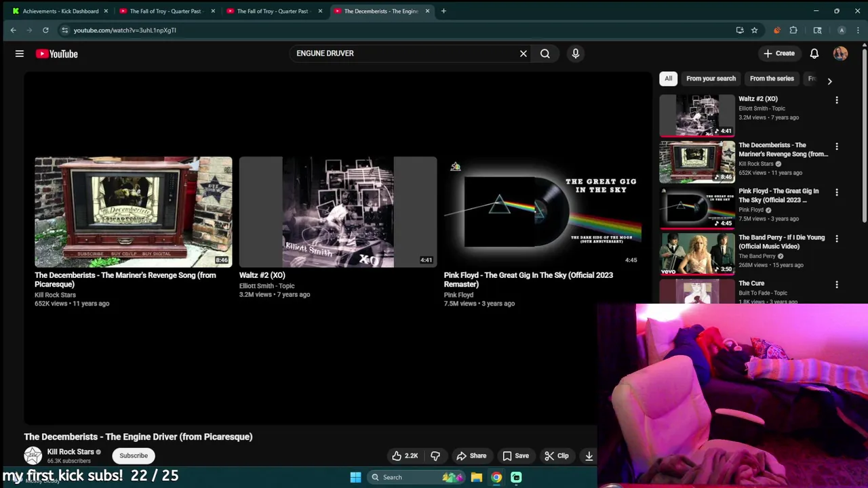Bookmark this page with the star
The height and width of the screenshot is (488, 868).
pos(754,30)
